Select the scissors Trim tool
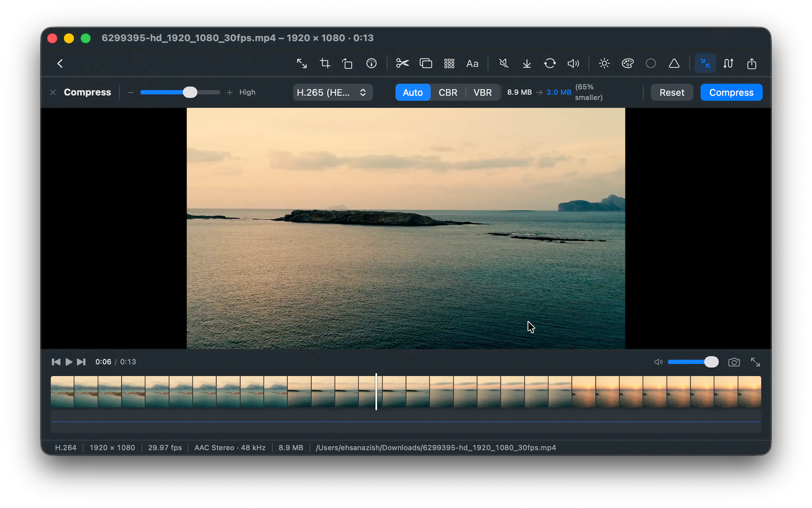Viewport: 812px width, 508px height. 402,63
